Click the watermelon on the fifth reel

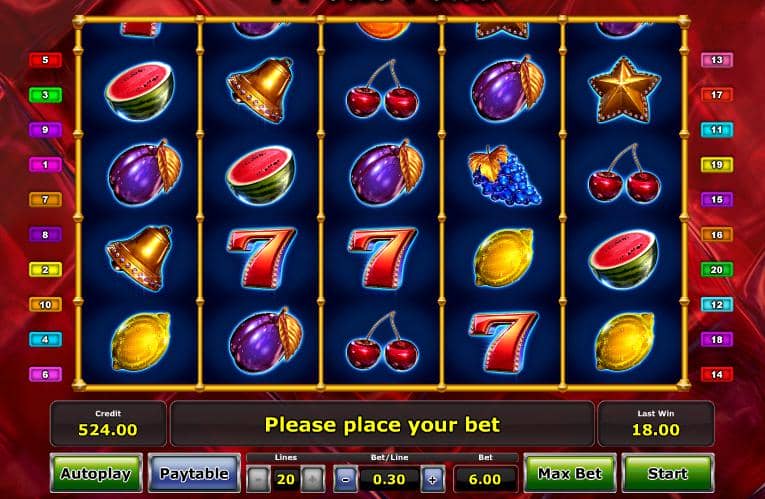pyautogui.click(x=623, y=259)
